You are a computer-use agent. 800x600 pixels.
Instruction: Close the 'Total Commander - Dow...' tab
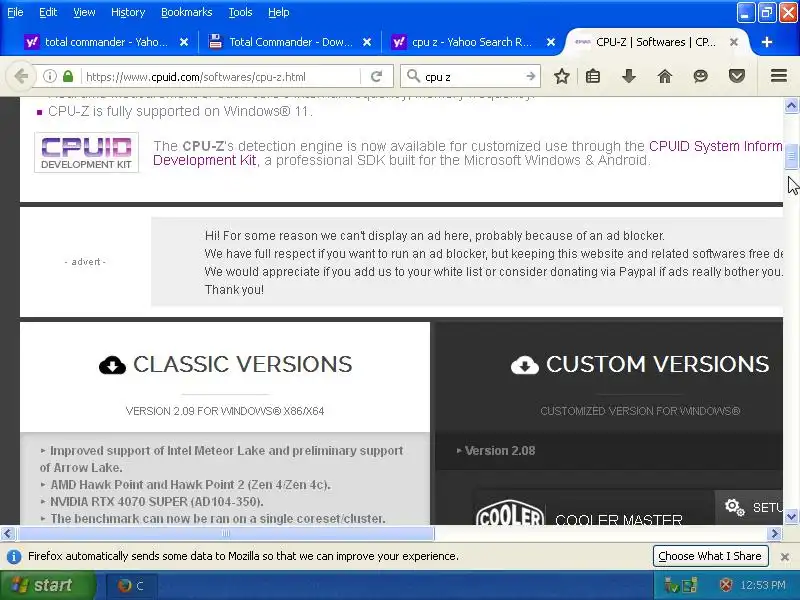[367, 42]
